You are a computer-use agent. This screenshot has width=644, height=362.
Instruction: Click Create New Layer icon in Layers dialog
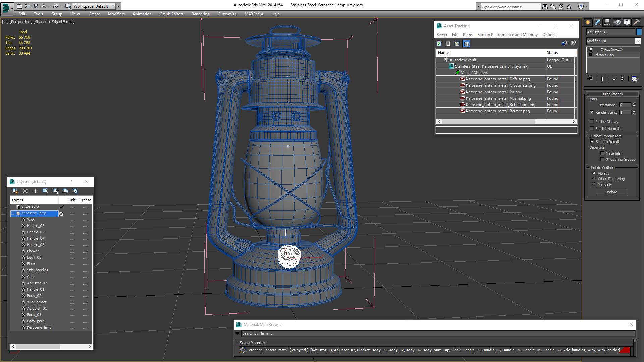coord(15,191)
